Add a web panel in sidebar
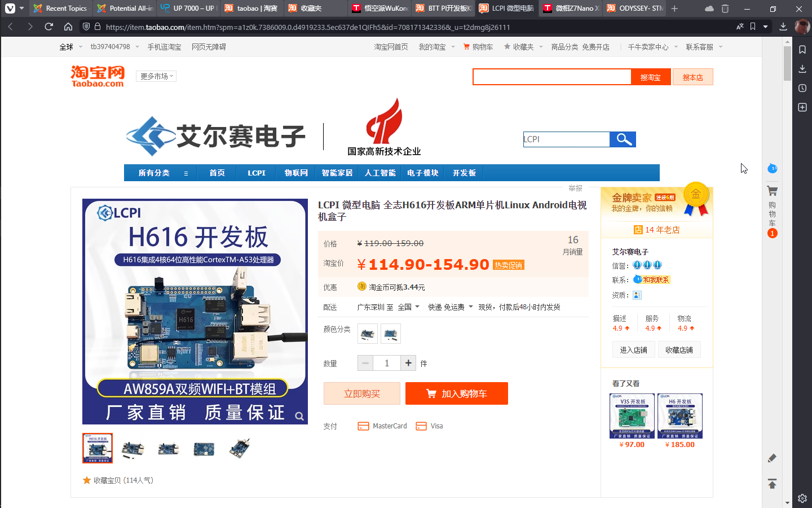 [x=802, y=107]
